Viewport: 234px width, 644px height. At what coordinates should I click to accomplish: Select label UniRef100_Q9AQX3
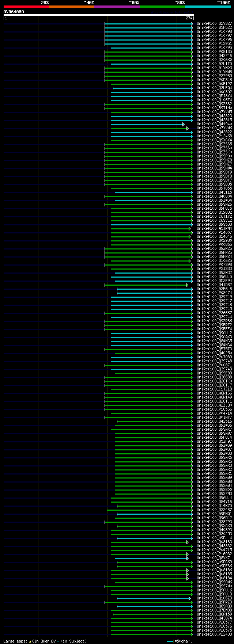214,337
